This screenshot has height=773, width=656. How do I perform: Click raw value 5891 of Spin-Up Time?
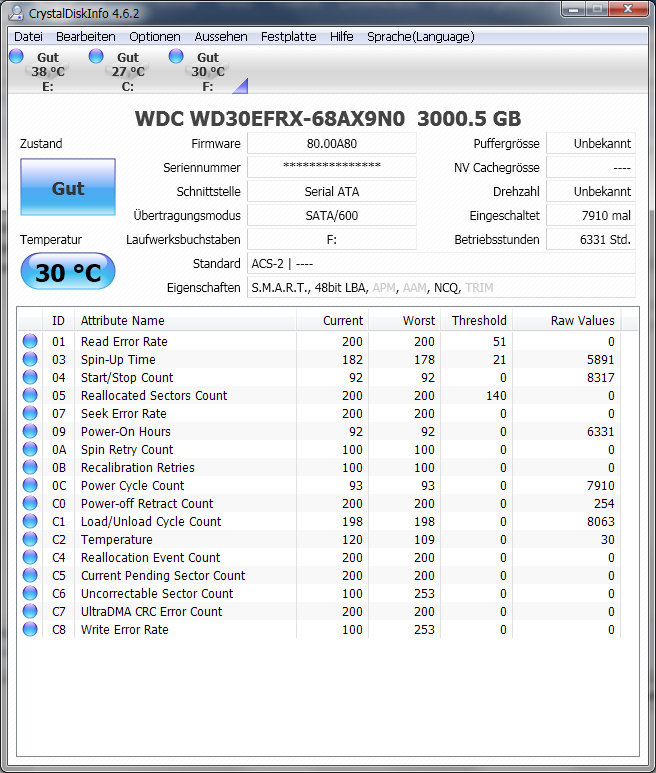pos(600,359)
